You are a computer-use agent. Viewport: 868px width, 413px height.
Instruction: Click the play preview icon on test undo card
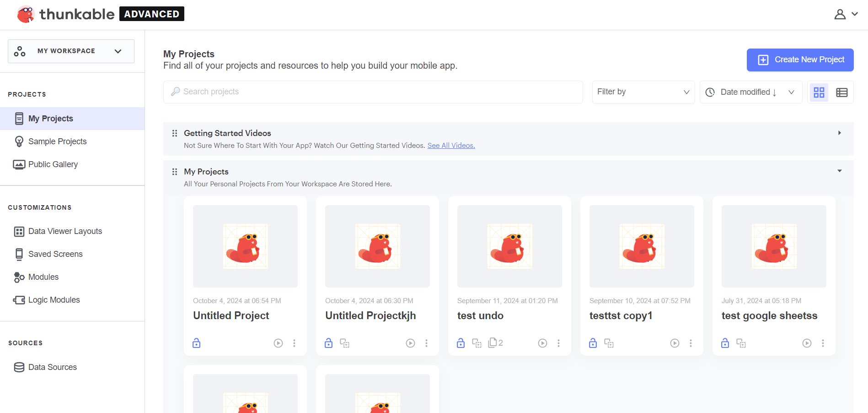(x=542, y=343)
